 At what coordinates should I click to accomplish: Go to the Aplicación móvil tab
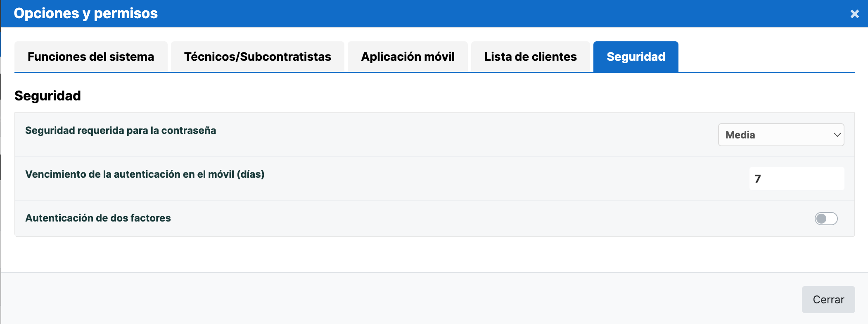point(408,57)
